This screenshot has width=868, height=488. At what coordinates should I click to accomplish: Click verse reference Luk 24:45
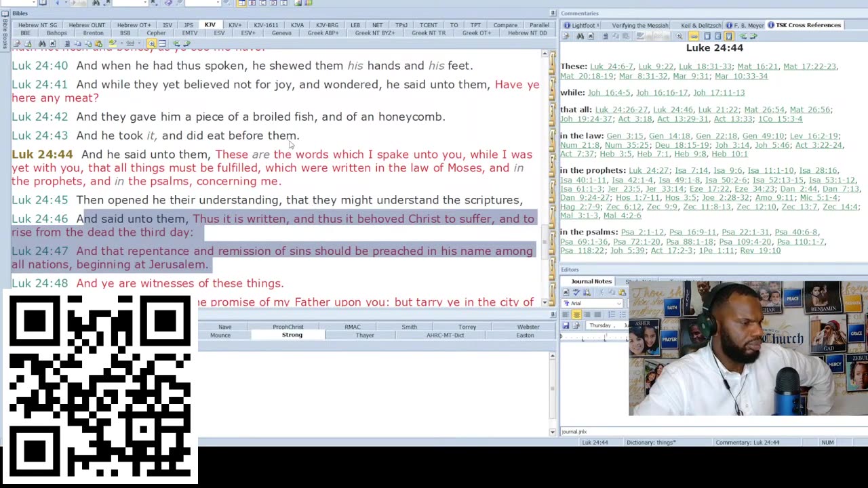(39, 200)
